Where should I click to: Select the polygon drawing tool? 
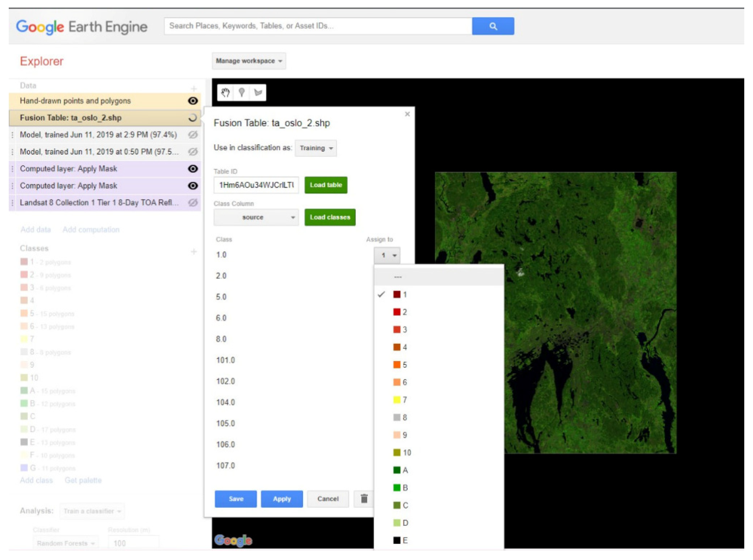coord(258,92)
